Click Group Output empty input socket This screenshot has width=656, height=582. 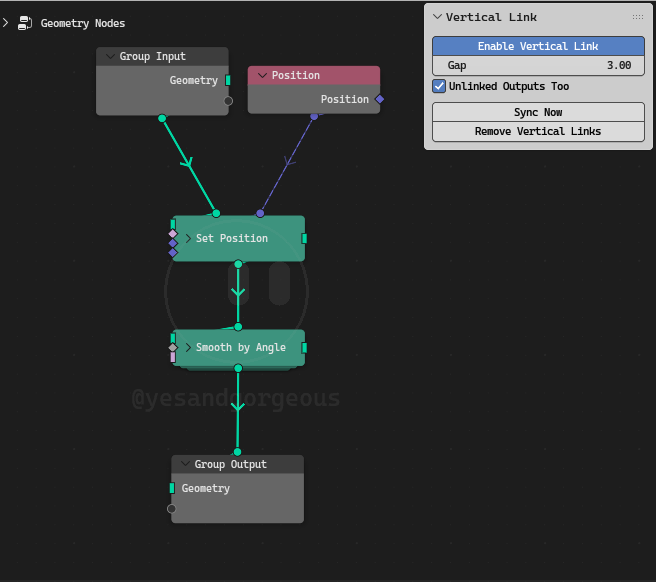pyautogui.click(x=172, y=509)
